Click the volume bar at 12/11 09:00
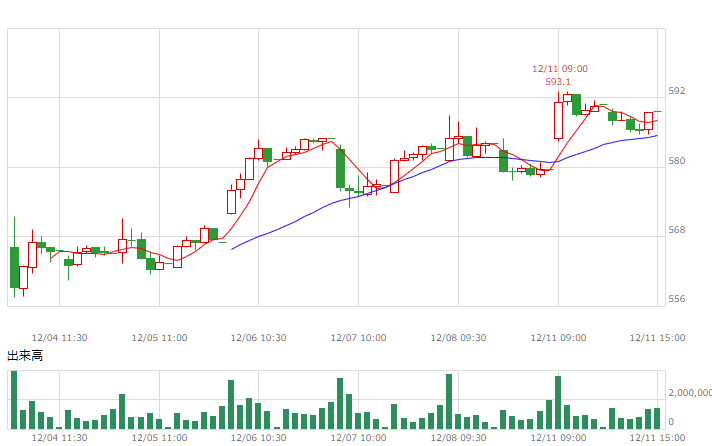 pyautogui.click(x=558, y=402)
